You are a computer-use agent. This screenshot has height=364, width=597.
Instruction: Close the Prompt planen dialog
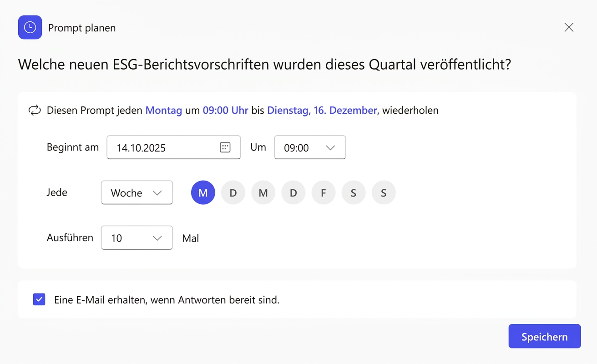[569, 27]
